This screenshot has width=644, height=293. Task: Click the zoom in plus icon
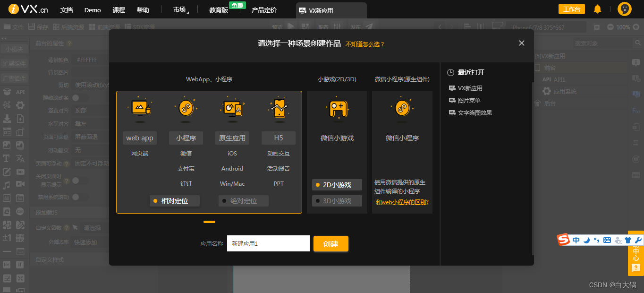636,27
